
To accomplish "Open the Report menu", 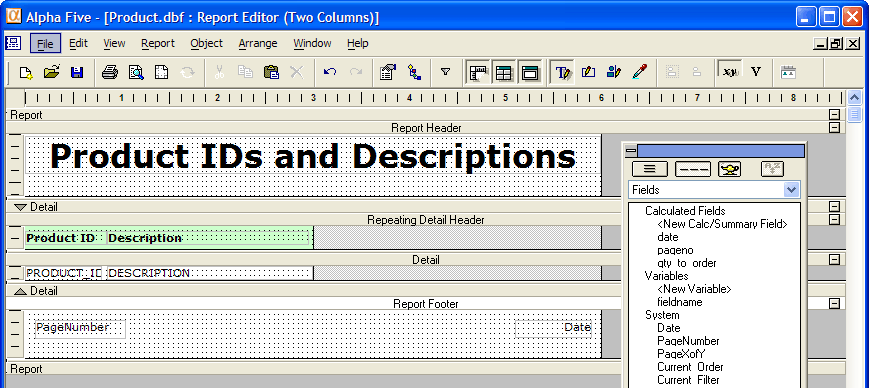I will (158, 43).
